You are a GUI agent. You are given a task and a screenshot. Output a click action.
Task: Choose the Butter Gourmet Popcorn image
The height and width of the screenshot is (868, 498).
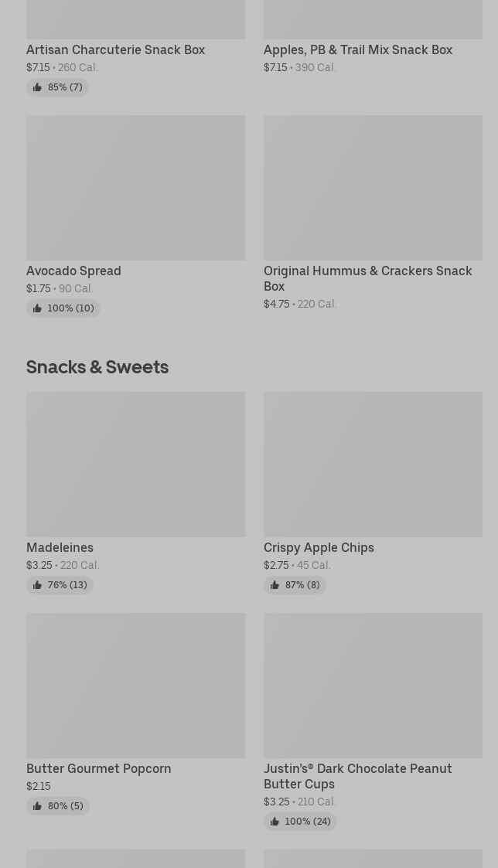tap(135, 685)
